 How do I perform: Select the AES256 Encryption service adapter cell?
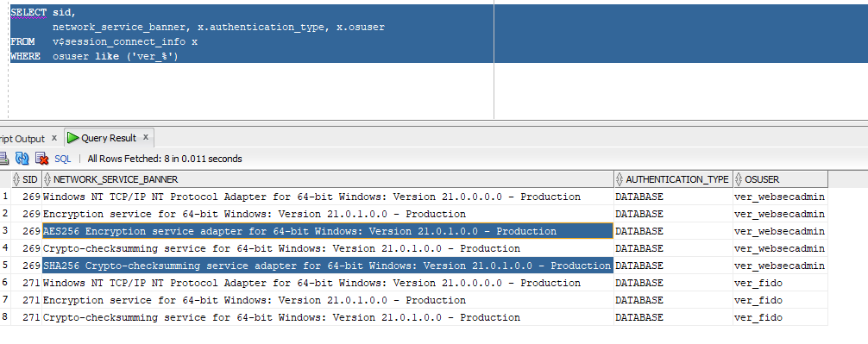(328, 231)
